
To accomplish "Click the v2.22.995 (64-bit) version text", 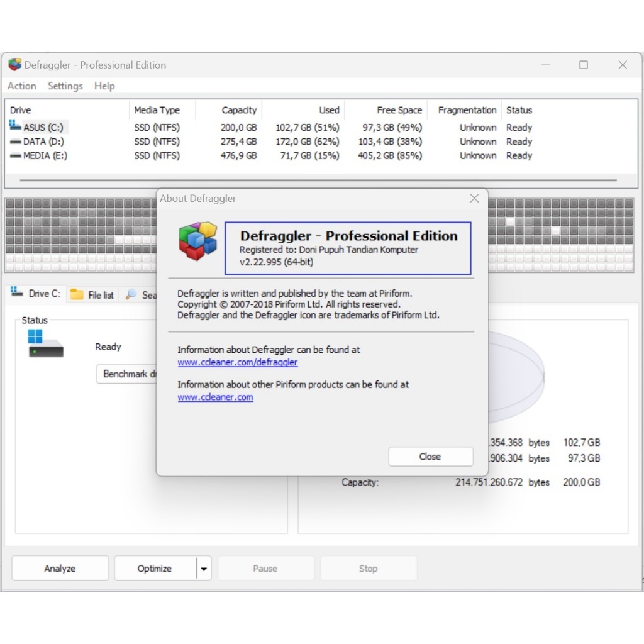I will point(276,262).
